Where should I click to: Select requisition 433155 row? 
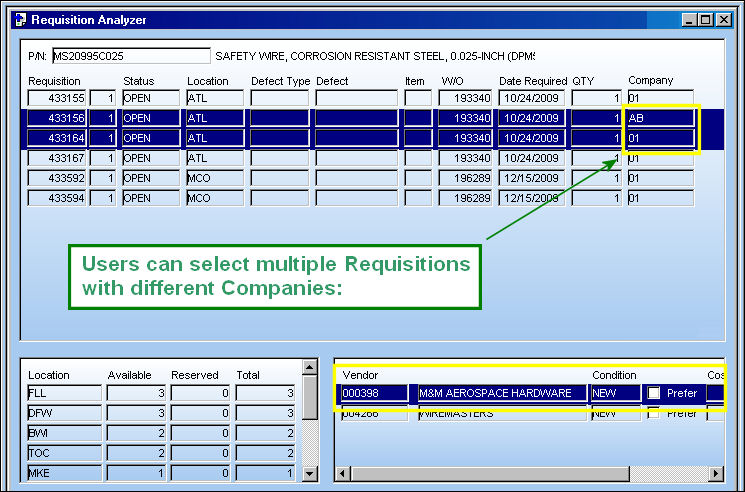pyautogui.click(x=361, y=98)
